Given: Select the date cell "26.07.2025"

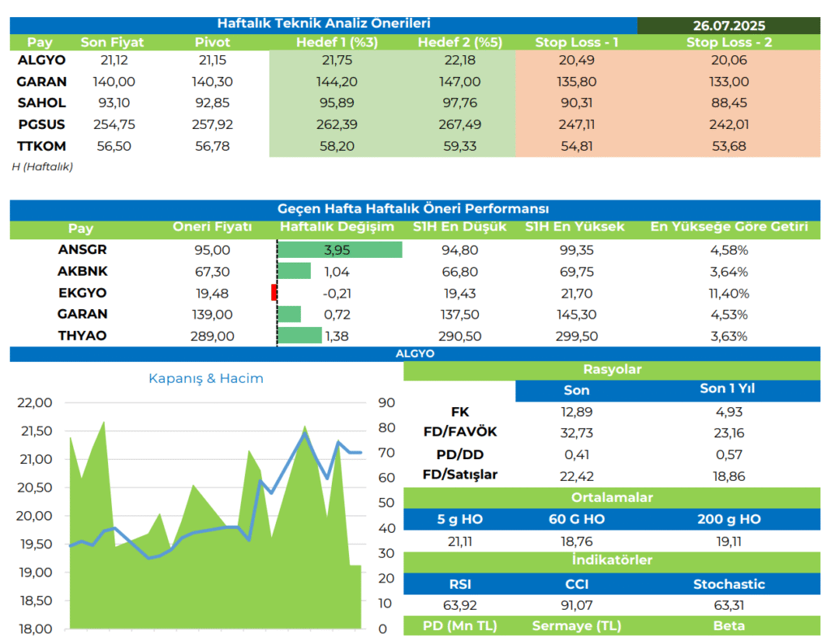Looking at the screenshot, I should coord(729,25).
